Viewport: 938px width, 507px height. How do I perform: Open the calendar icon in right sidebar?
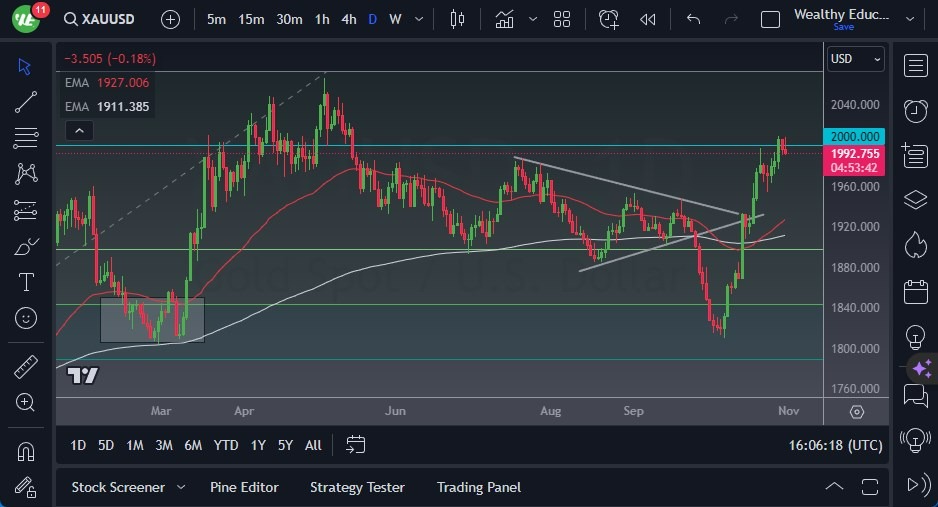pyautogui.click(x=915, y=292)
